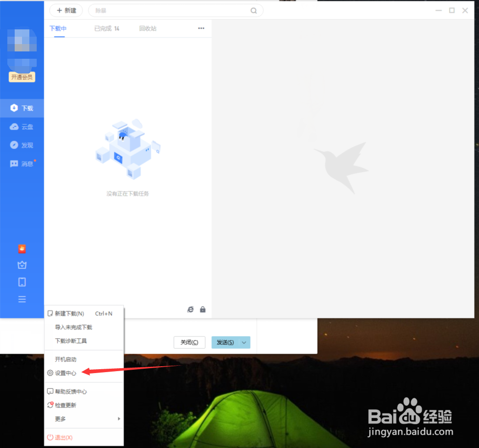The width and height of the screenshot is (479, 448).
Task: Click the red packet promotion icon
Action: click(x=22, y=249)
